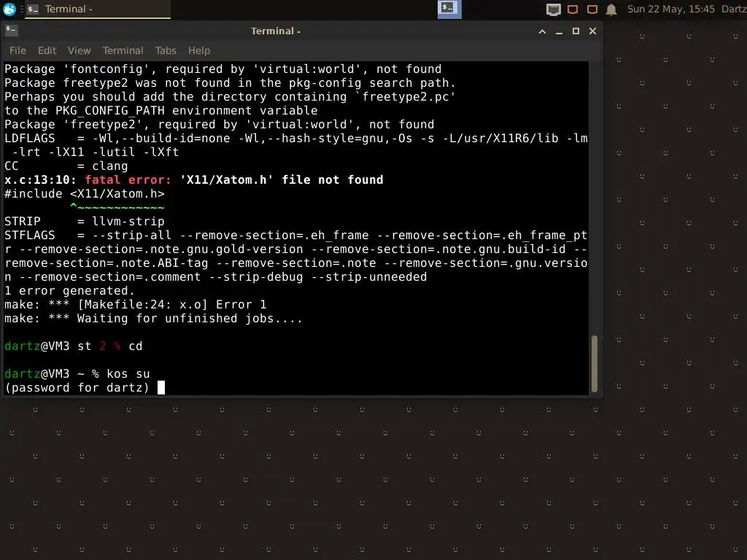Maximize the Terminal window
747x560 pixels.
point(576,31)
